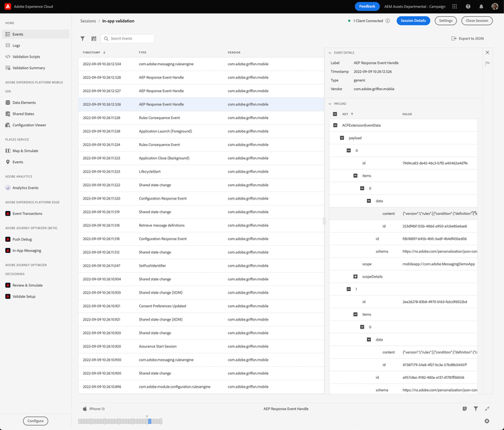Screen dimensions: 504x430
Task: Open Analytics Events in the sidebar
Action: 26,188
